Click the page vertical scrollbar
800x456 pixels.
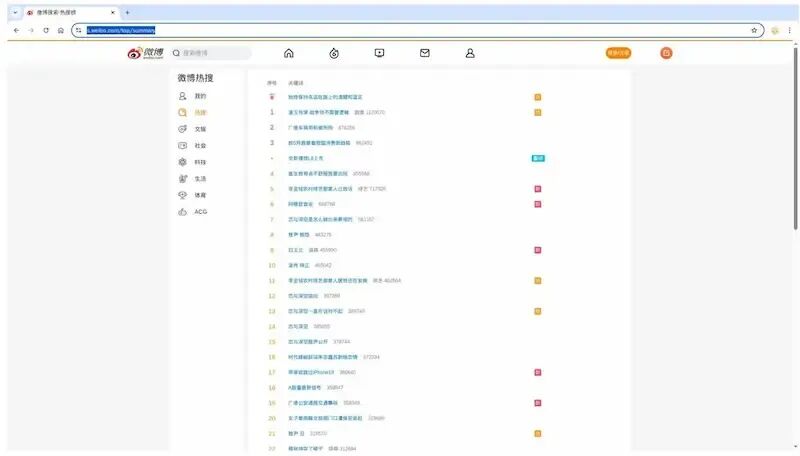[795, 138]
